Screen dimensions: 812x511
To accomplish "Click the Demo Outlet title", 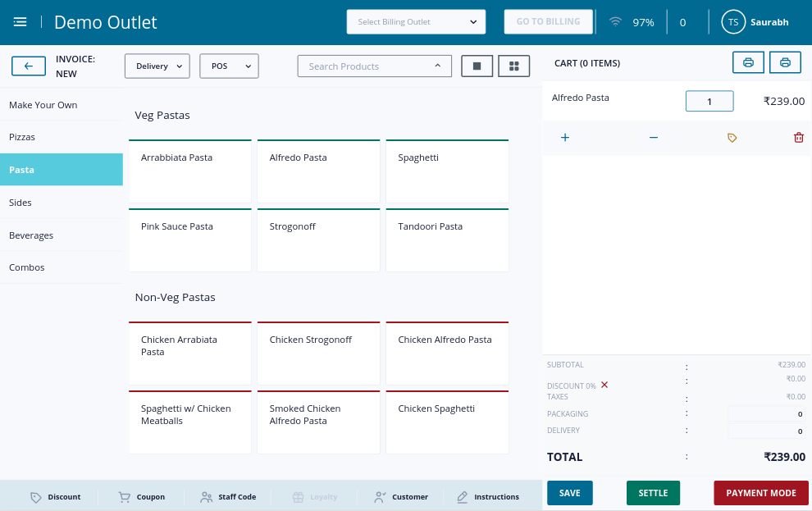I will (x=106, y=22).
